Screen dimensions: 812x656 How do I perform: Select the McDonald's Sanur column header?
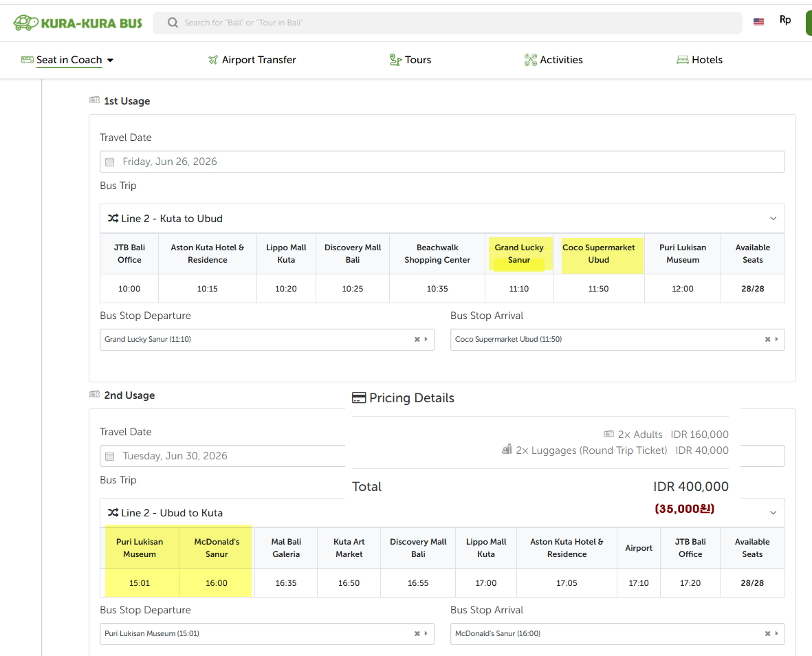coord(217,548)
